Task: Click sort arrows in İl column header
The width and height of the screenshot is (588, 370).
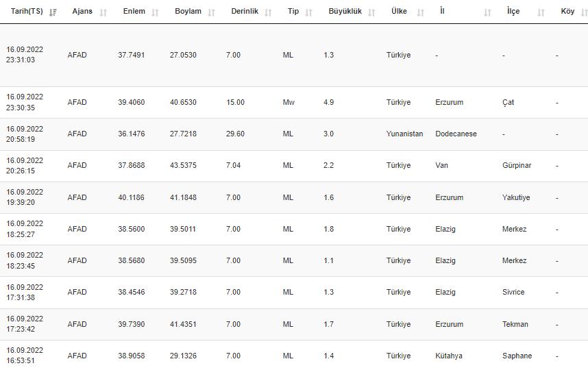Action: click(x=487, y=12)
